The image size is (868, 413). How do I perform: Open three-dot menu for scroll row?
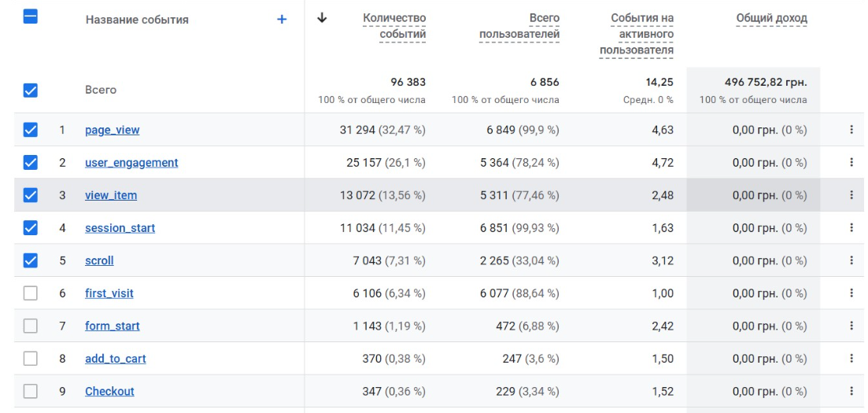pyautogui.click(x=851, y=260)
